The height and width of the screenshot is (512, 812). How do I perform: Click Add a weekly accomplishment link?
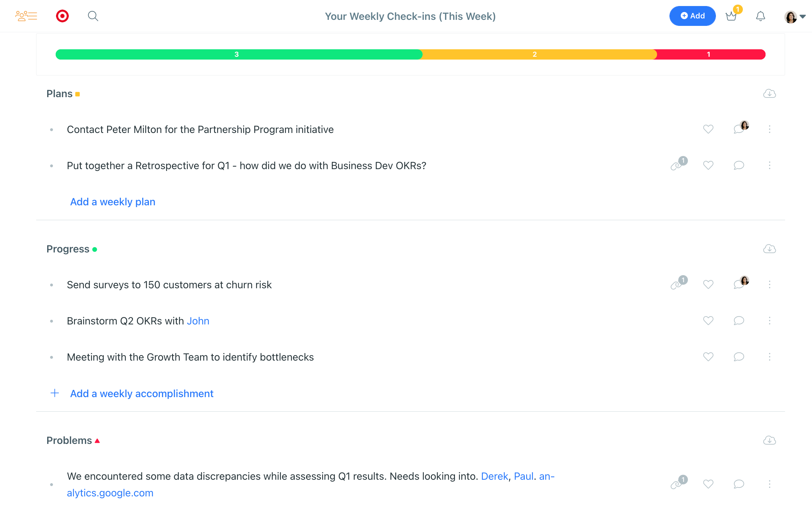[141, 394]
